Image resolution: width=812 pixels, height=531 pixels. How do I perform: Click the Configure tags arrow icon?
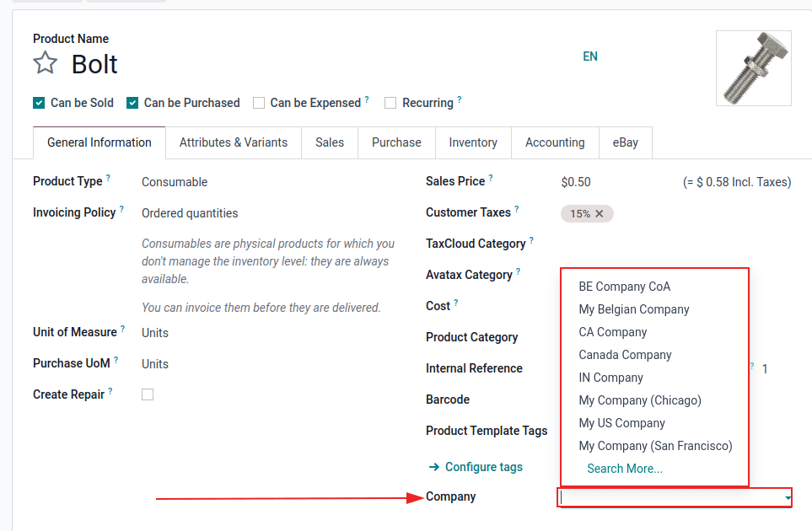click(x=434, y=467)
